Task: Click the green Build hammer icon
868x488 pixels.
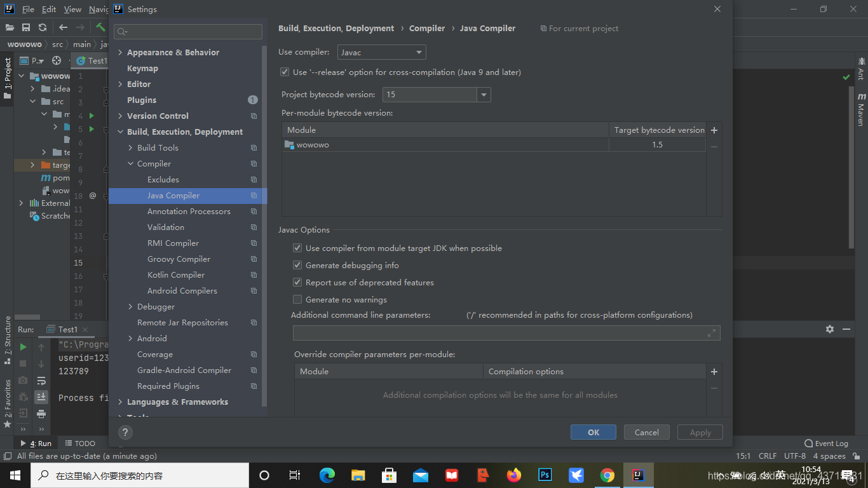Action: pos(100,27)
